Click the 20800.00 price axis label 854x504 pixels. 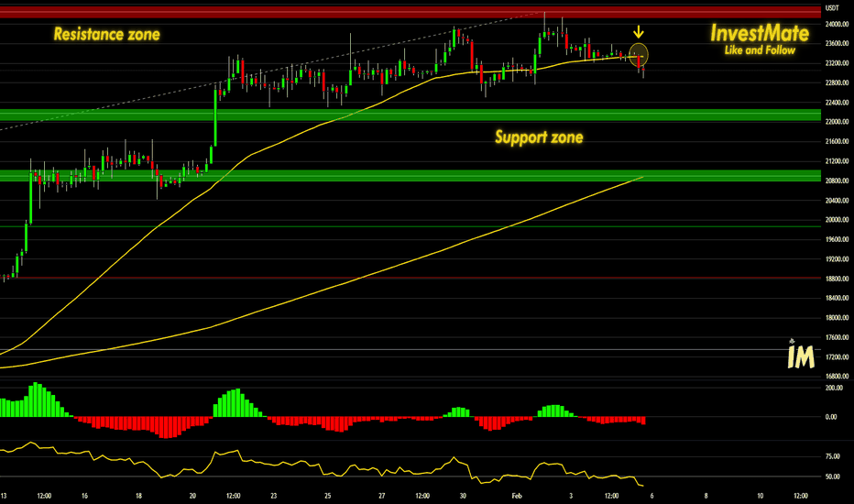837,181
